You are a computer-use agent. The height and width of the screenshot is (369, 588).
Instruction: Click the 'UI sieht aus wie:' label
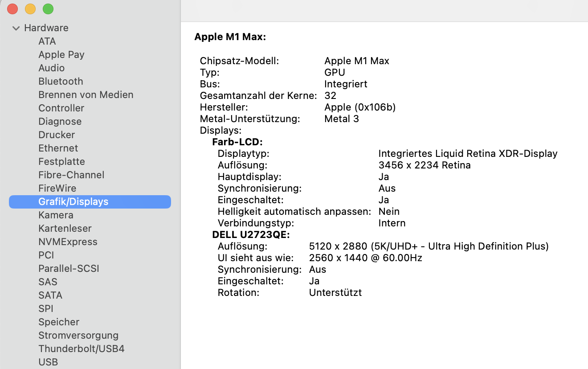coord(256,258)
